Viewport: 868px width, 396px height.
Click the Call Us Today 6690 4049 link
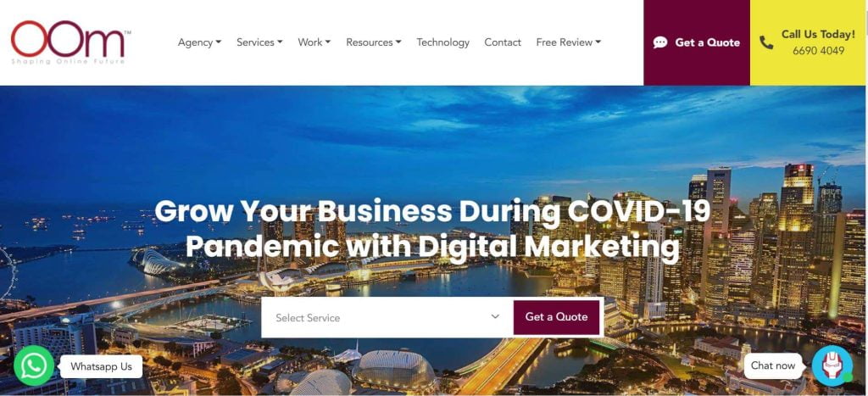[808, 42]
